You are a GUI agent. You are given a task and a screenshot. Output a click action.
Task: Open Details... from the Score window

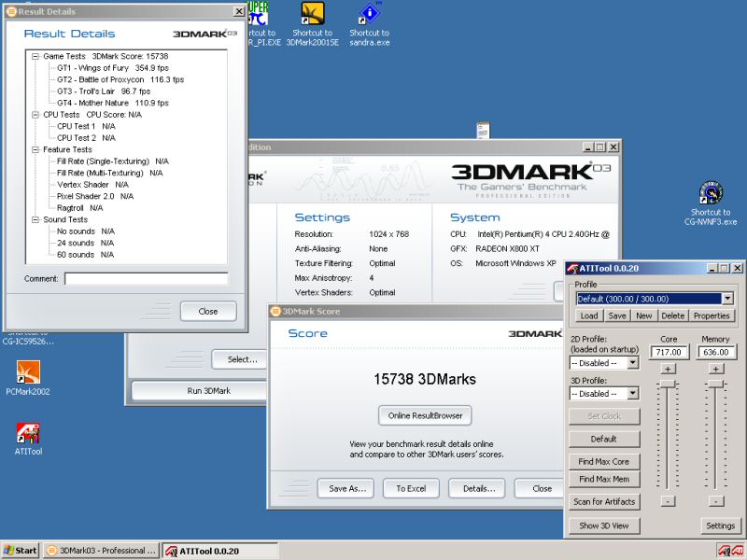click(x=477, y=488)
